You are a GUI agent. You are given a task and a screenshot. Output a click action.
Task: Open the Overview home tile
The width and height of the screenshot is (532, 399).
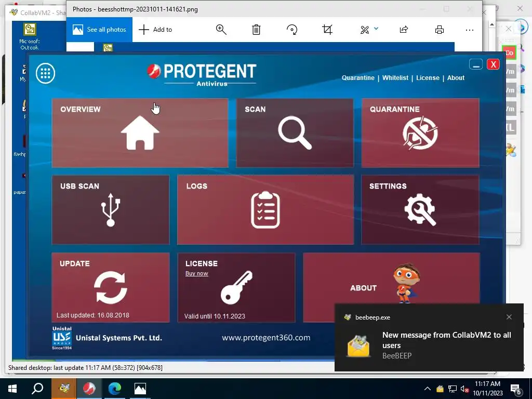click(140, 132)
